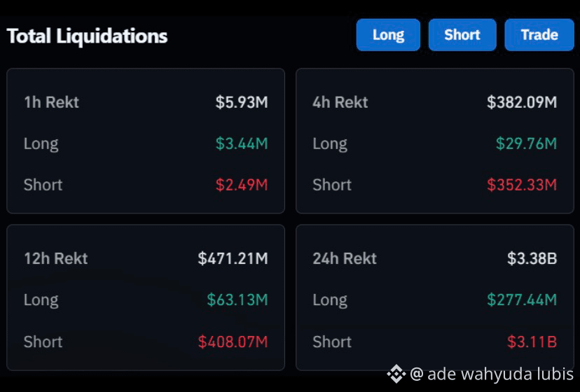
Task: Click the 24h Rekt label
Action: pyautogui.click(x=345, y=259)
